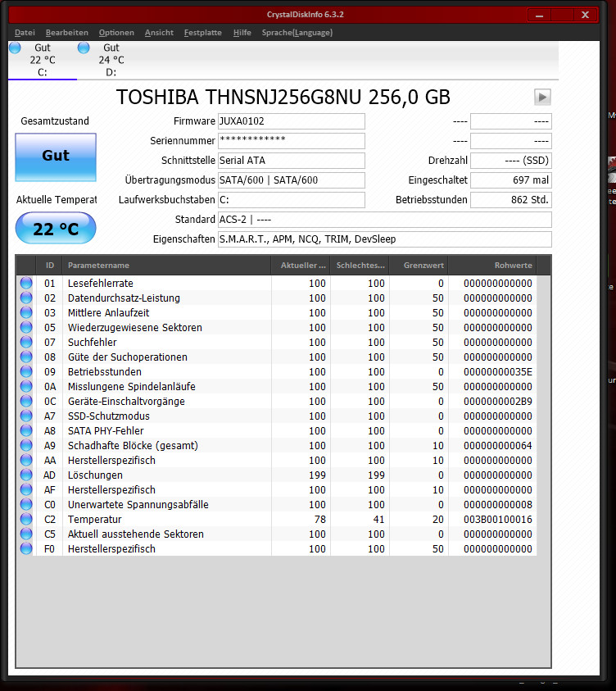Open the Festplatte menu
This screenshot has width=616, height=691.
pyautogui.click(x=202, y=33)
